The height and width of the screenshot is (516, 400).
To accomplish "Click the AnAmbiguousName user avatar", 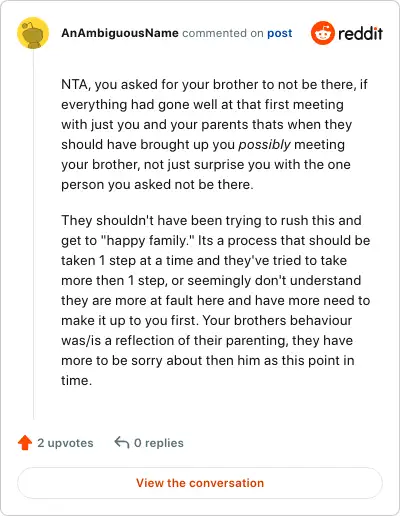I will pyautogui.click(x=33, y=33).
